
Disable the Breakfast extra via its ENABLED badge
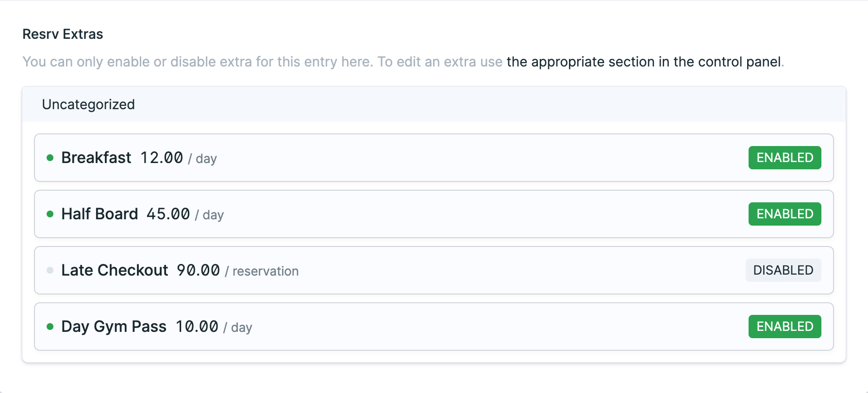click(x=785, y=158)
